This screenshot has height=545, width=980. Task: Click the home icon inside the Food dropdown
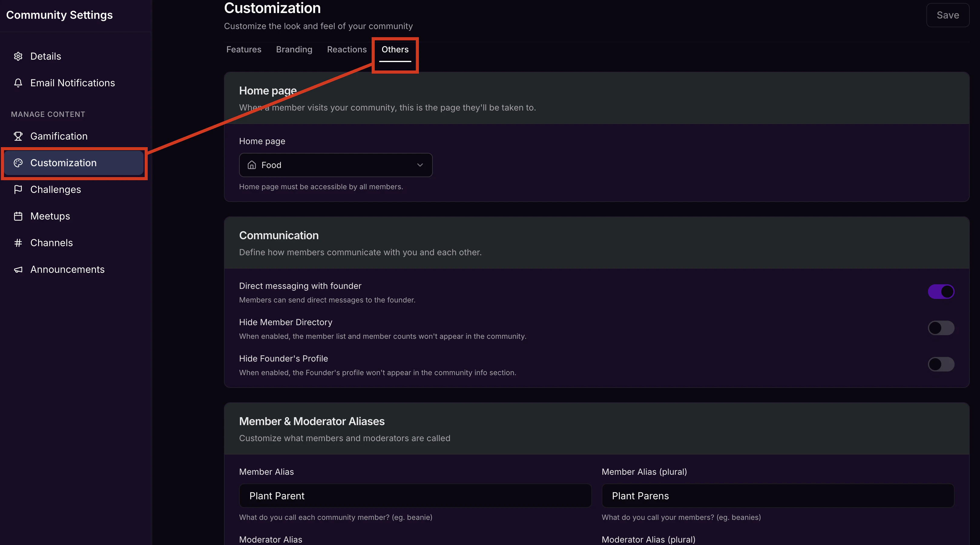click(252, 165)
